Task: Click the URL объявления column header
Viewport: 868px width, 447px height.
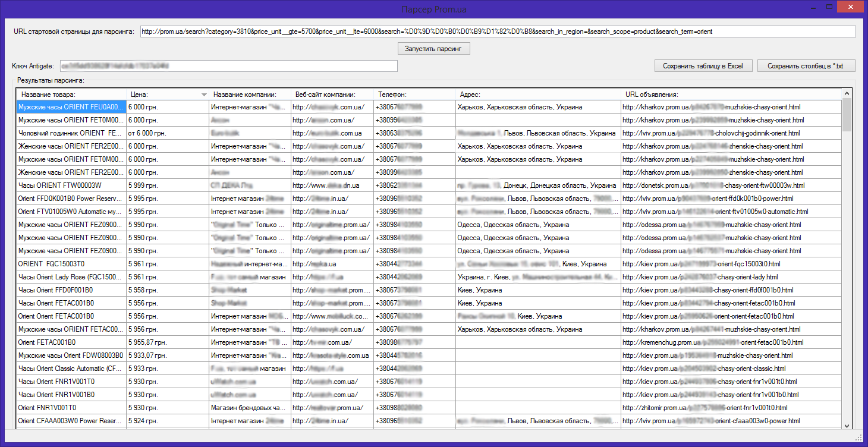Action: (731, 95)
